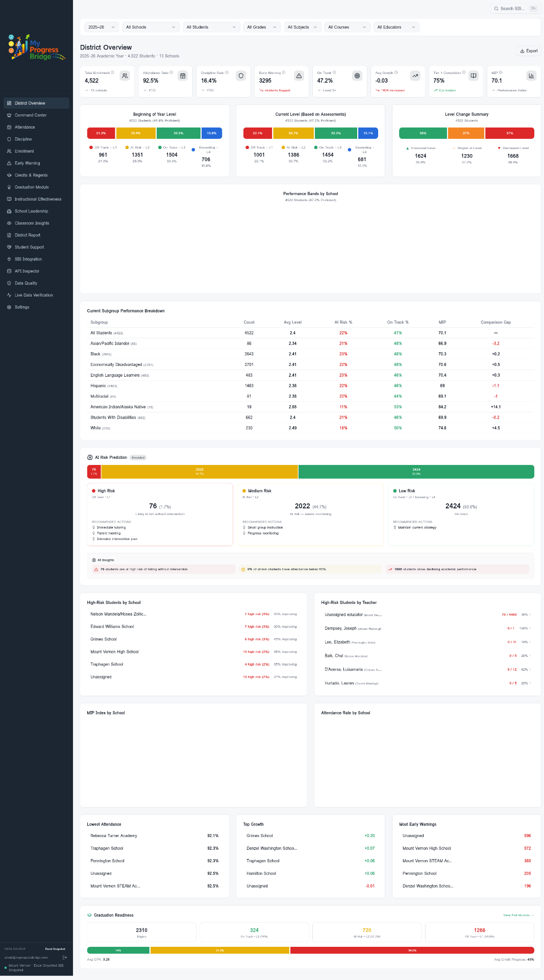Click the Medium Risk card
The height and width of the screenshot is (980, 544).
pos(310,514)
